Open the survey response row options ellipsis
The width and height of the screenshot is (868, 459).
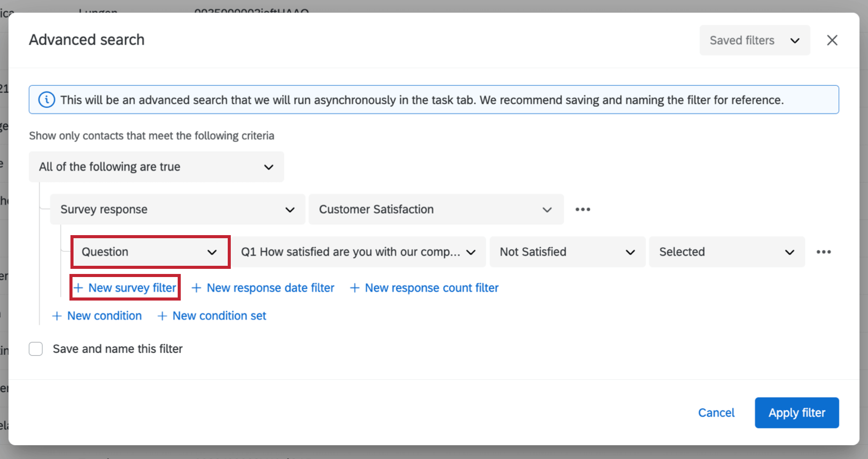tap(583, 210)
